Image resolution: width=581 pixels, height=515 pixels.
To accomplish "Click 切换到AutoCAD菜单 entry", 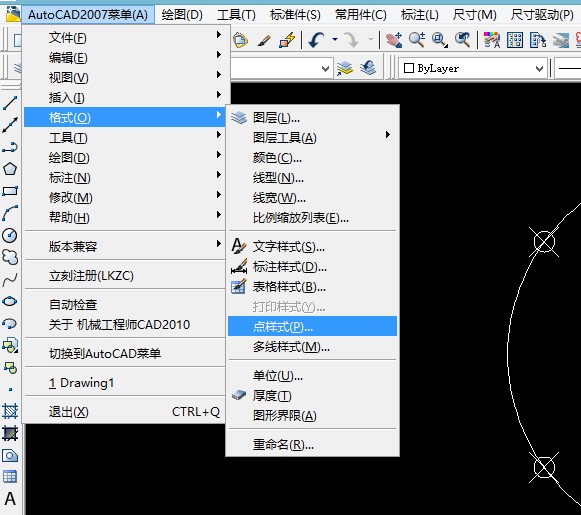I will pos(124,353).
